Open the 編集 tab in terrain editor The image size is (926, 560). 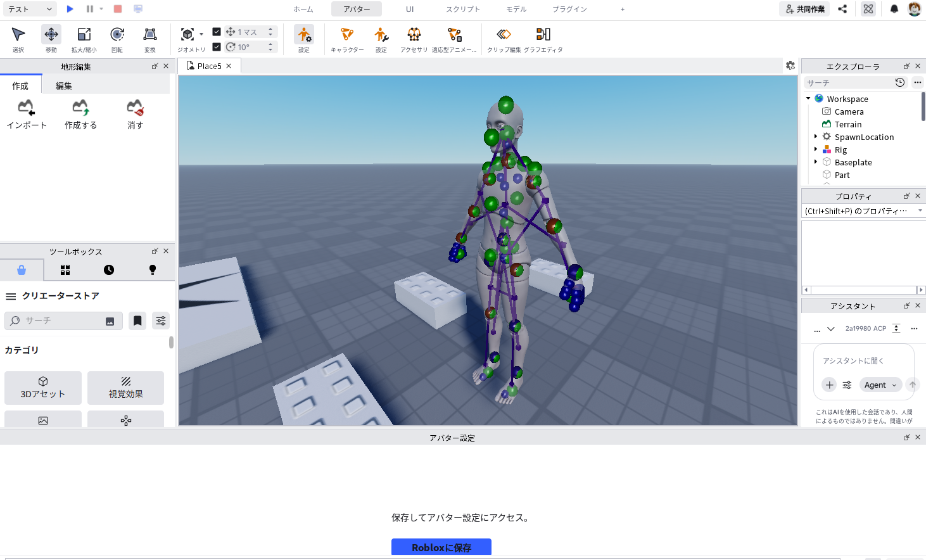tap(64, 86)
